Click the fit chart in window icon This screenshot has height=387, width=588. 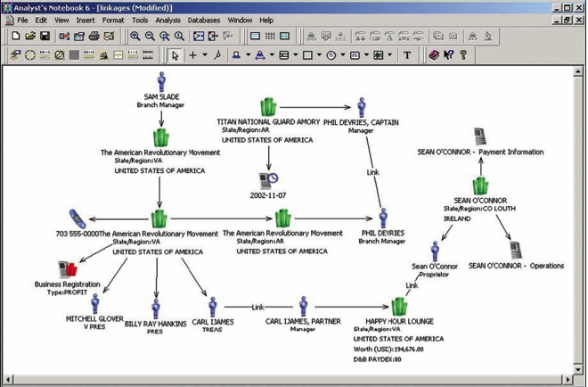199,36
